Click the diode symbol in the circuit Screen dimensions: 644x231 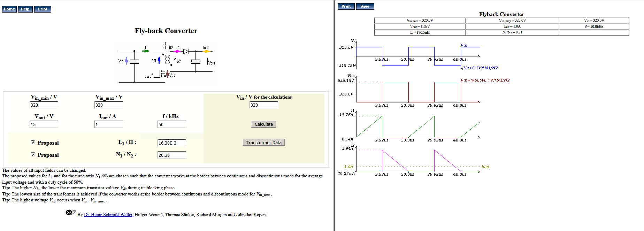click(x=186, y=51)
